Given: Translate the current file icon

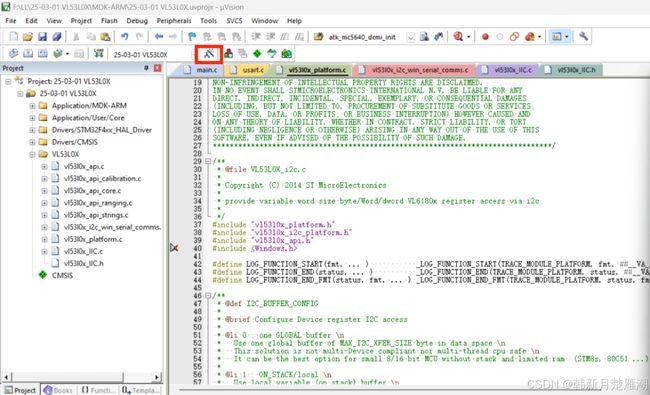Looking at the screenshot, I should pos(13,53).
